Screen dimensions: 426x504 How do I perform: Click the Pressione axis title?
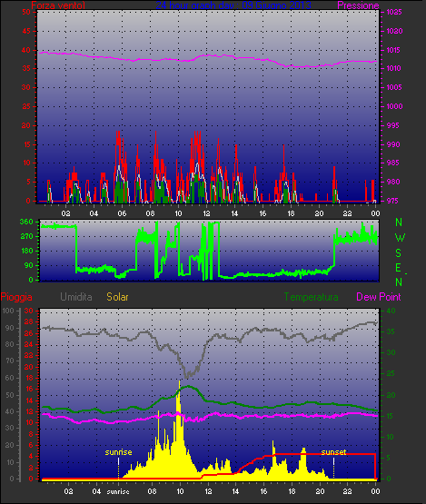point(358,5)
